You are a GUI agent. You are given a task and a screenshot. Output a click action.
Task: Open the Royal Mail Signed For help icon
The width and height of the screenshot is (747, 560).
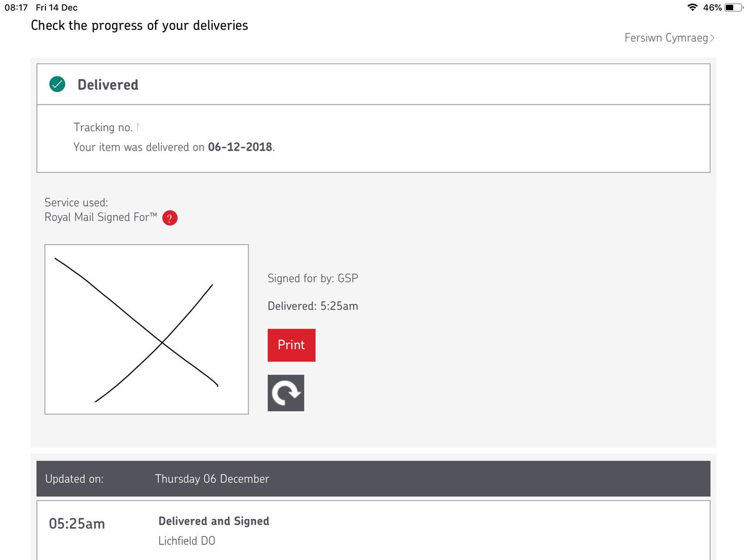pos(170,218)
